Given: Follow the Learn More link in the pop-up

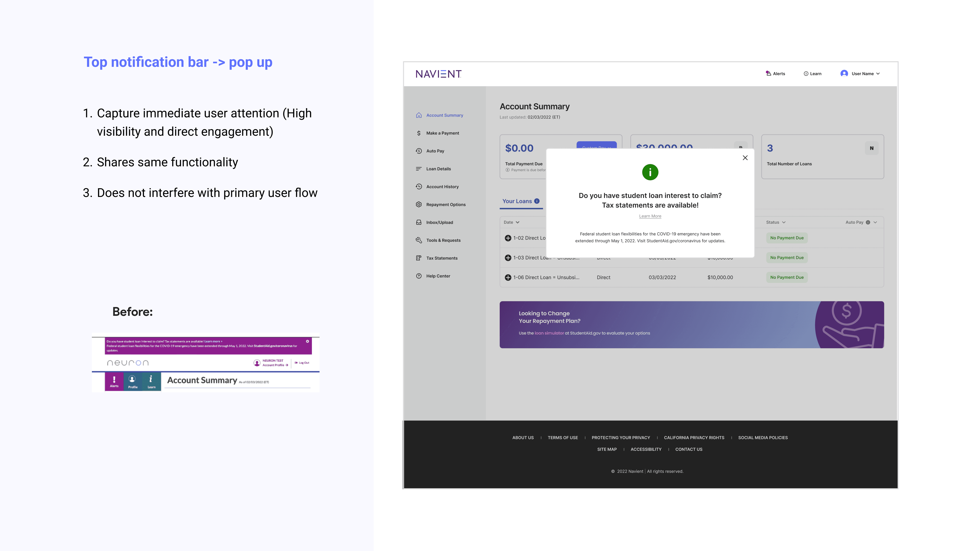Looking at the screenshot, I should tap(650, 216).
